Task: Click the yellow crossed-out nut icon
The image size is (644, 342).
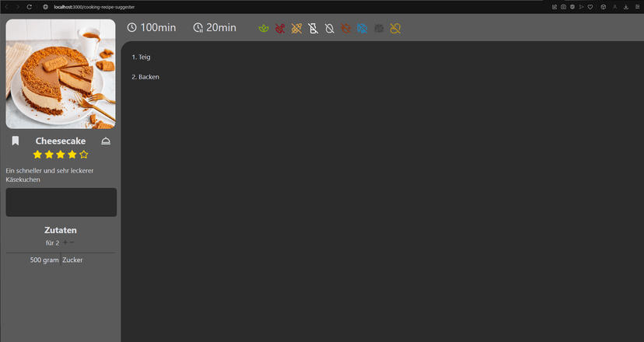Action: tap(395, 29)
